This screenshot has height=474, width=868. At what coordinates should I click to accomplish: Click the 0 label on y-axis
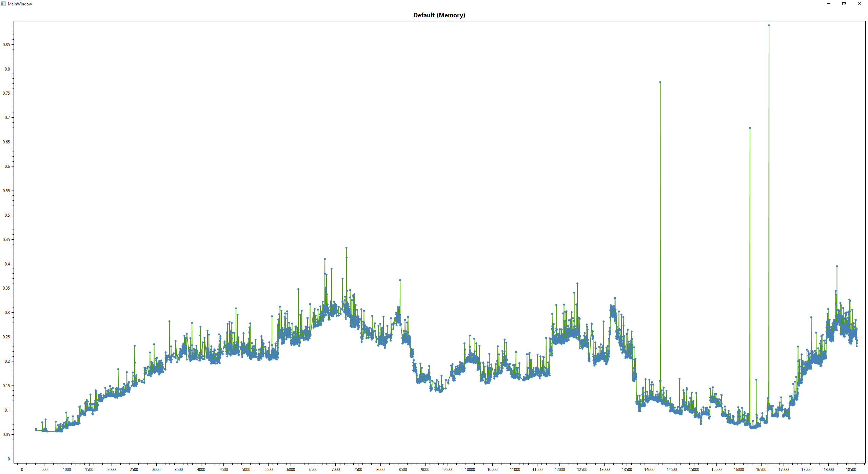[9, 459]
